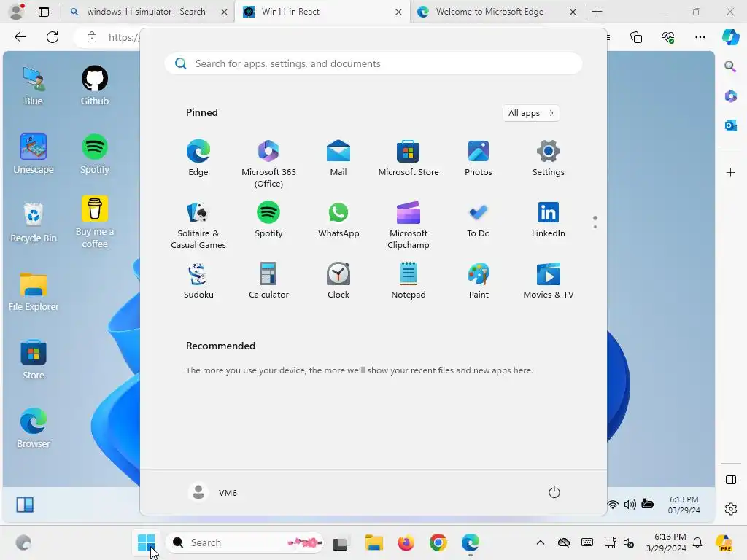
Task: Close the Welcome to Microsoft Edge tab
Action: tap(573, 12)
